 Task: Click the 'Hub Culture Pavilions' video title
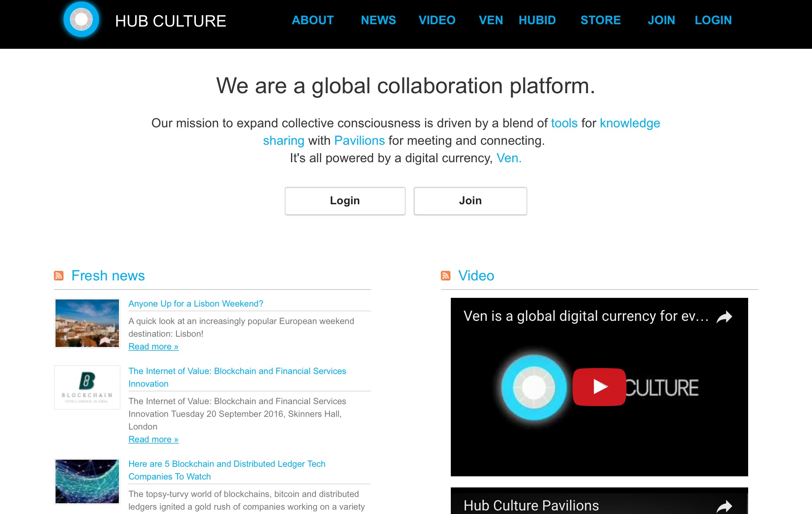click(531, 506)
